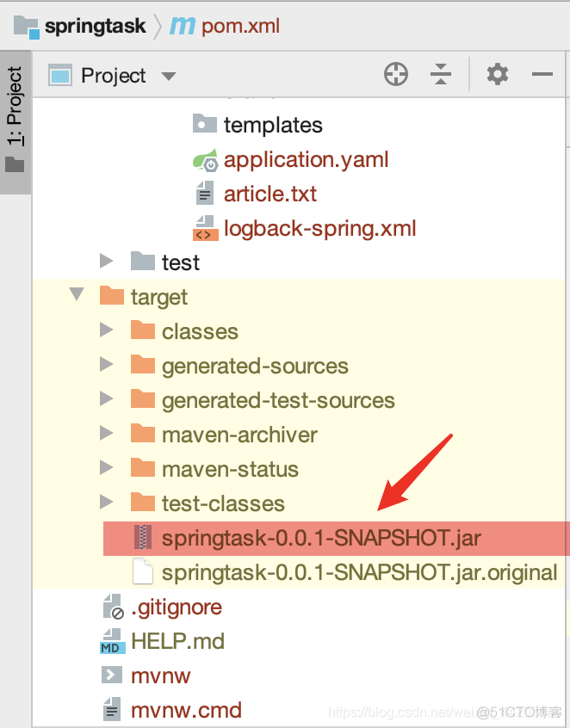Click the mvnw shell script icon
Viewport: 570px width, 728px height.
tap(112, 676)
